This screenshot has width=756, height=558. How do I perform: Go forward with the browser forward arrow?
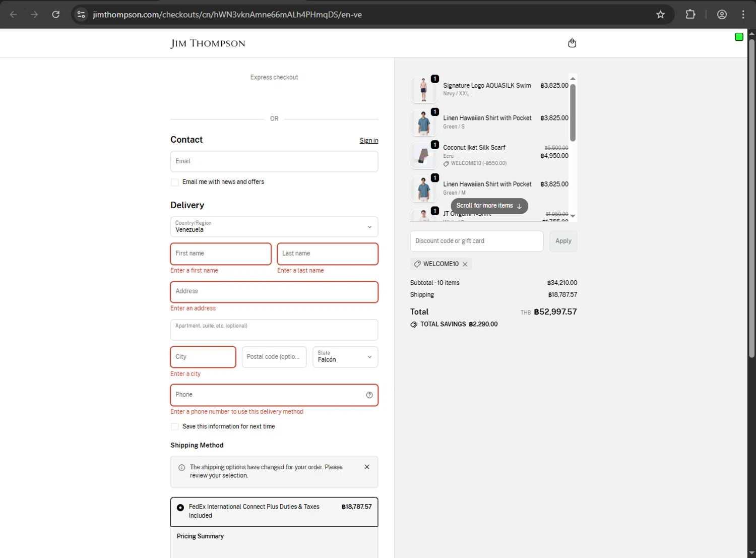click(34, 15)
